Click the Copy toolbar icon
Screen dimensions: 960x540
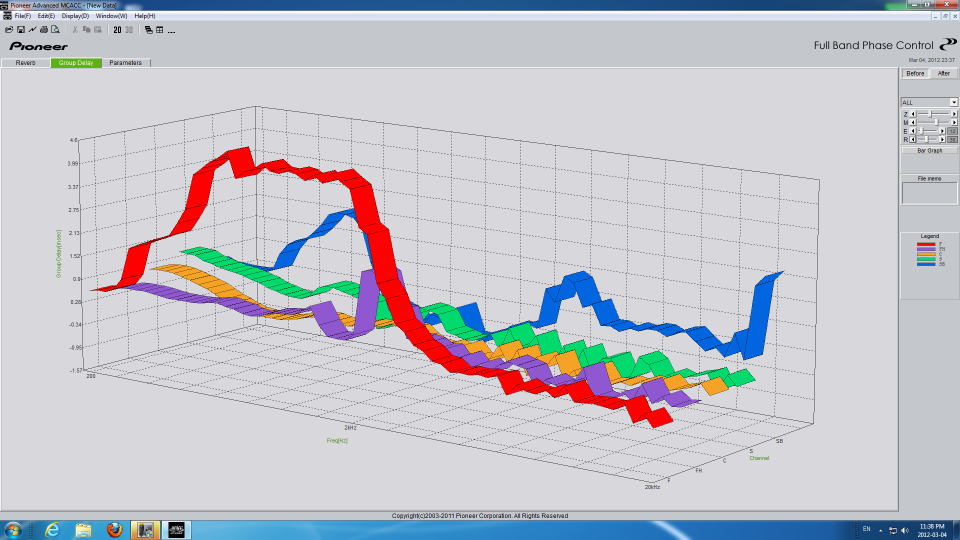pos(86,29)
